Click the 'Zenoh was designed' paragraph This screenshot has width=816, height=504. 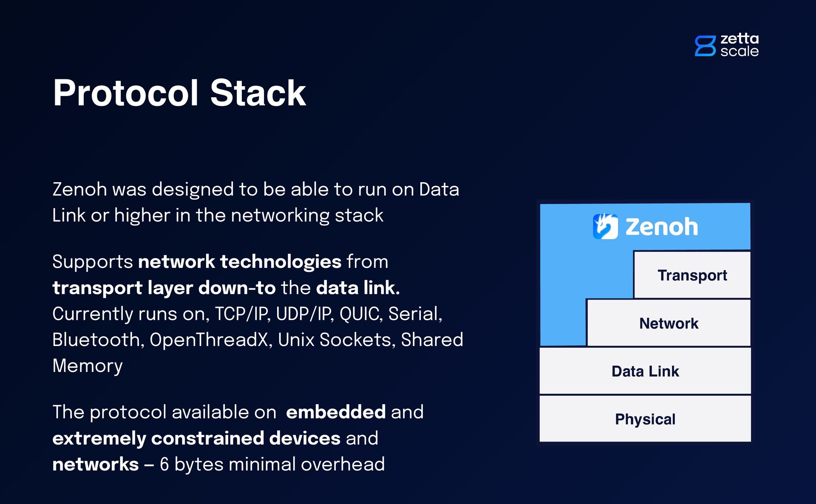tap(256, 202)
